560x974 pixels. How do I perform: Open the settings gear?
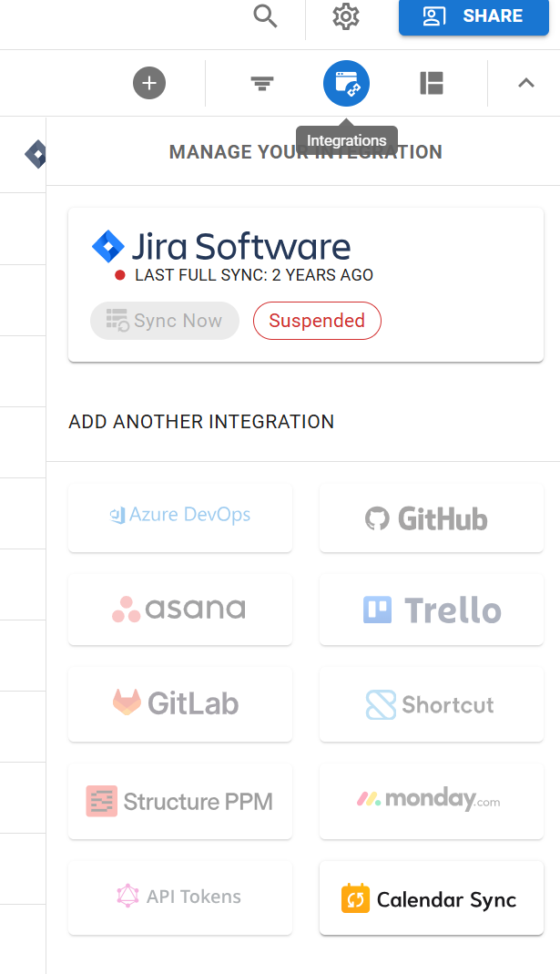point(346,17)
